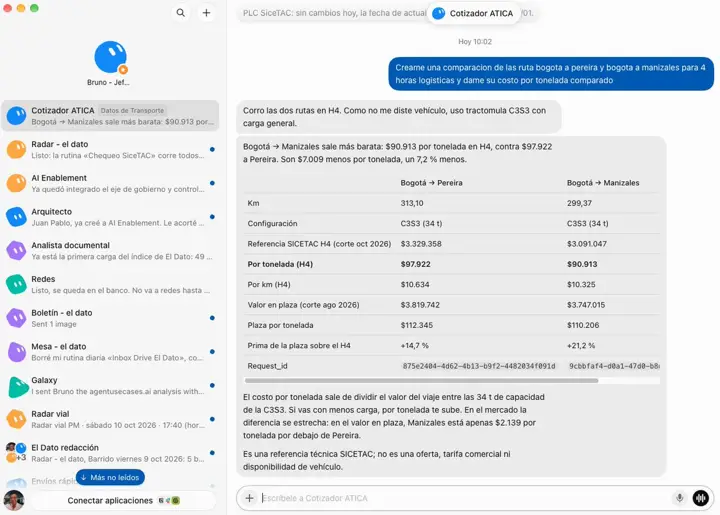Click the AI Enablement orange avatar

pos(17,183)
